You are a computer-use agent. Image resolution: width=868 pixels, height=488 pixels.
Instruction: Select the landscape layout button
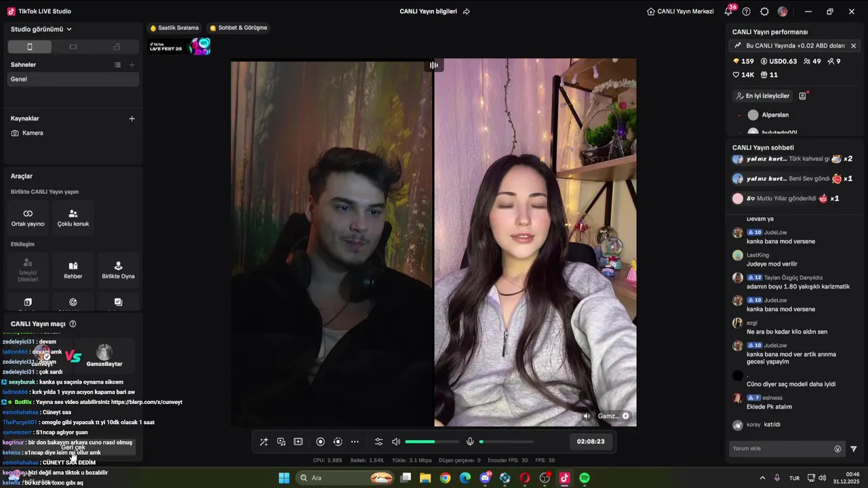[73, 47]
